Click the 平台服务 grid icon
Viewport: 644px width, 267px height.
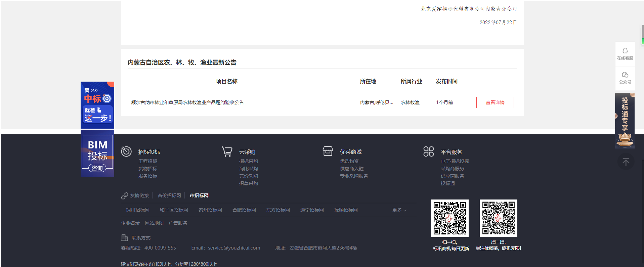point(429,151)
